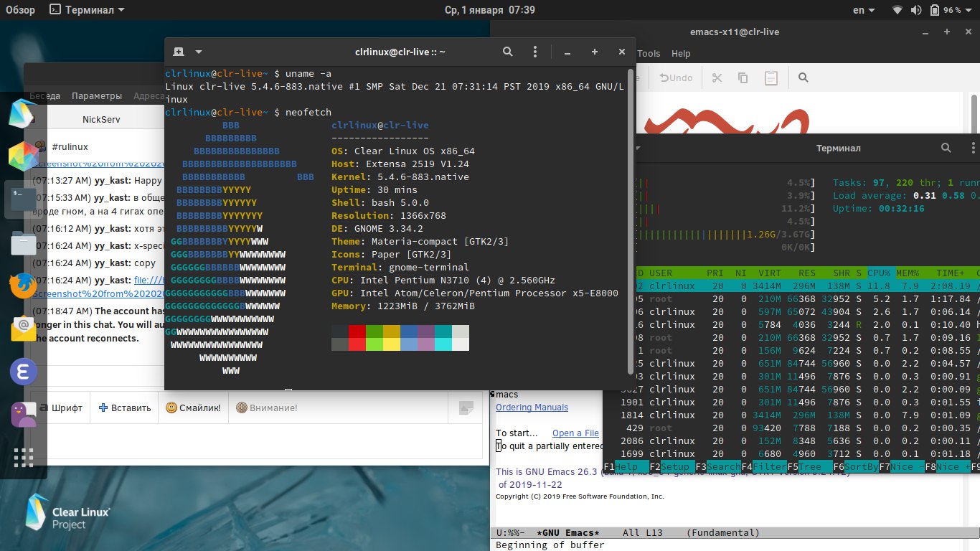Click F2 Setup in htop footer
Screen dimensions: 980x551
(672, 466)
